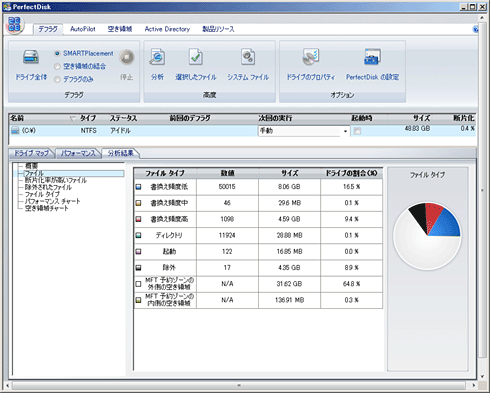
Task: Click the System Files (システム ファイル) icon
Action: 248,57
